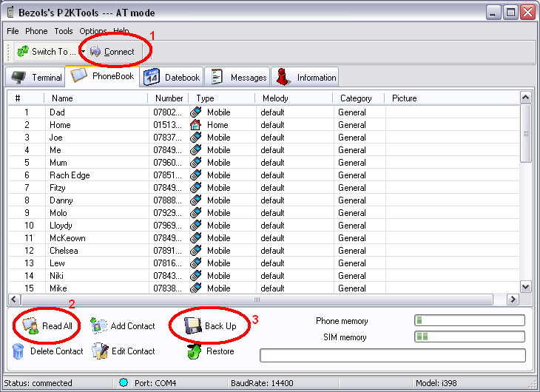Click the house icon in Home row
The width and height of the screenshot is (540, 392).
tap(195, 125)
